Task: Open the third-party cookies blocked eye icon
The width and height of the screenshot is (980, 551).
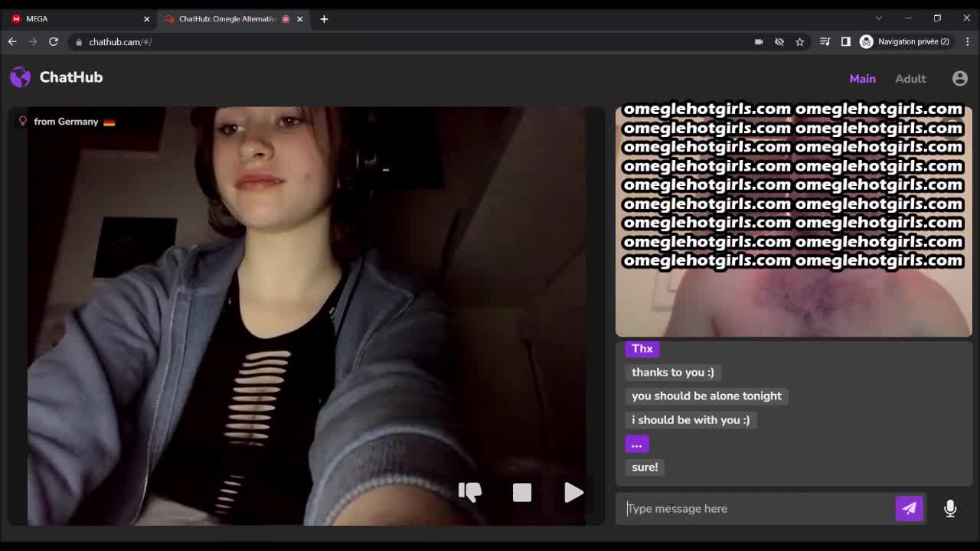Action: [x=779, y=41]
